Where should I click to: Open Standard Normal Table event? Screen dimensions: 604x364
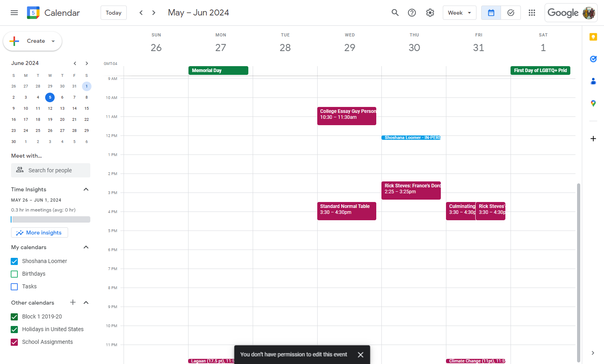(347, 211)
